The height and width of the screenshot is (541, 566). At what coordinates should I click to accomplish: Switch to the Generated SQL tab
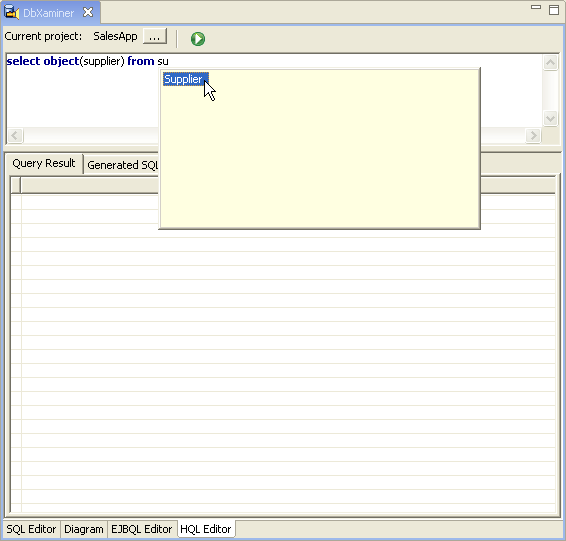pyautogui.click(x=122, y=165)
